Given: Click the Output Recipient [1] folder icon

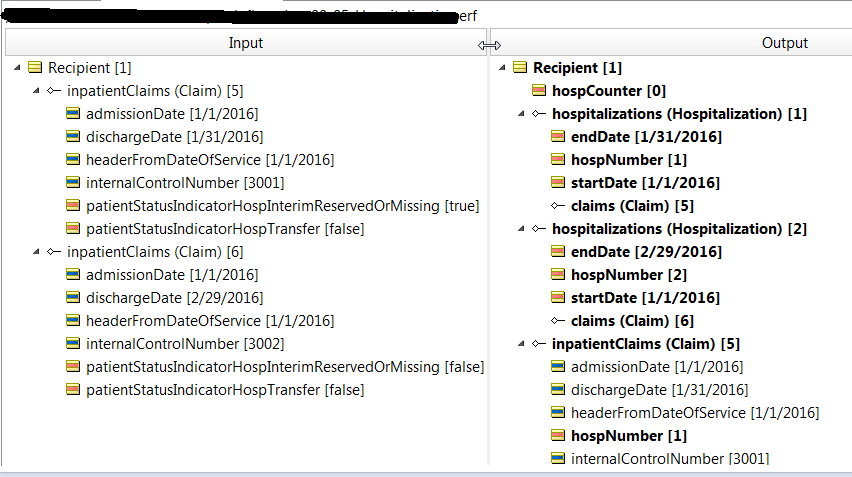Looking at the screenshot, I should click(x=520, y=67).
